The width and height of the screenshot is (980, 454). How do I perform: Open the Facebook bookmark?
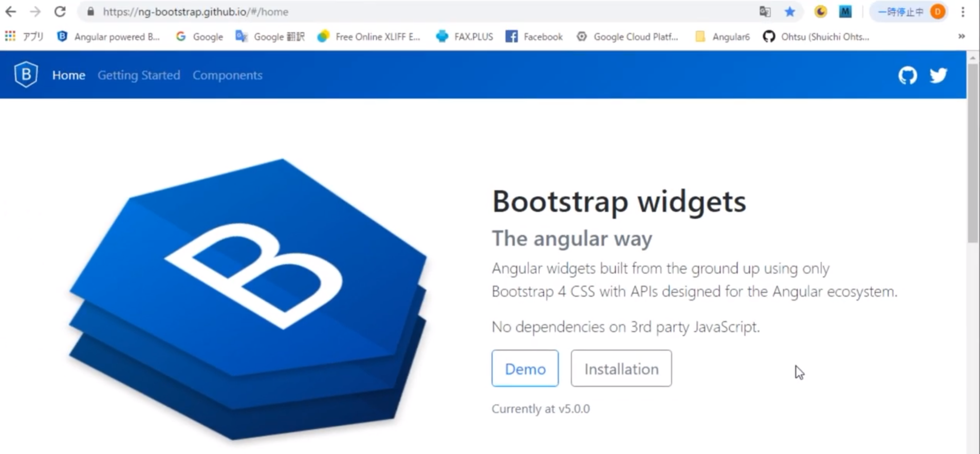point(534,36)
